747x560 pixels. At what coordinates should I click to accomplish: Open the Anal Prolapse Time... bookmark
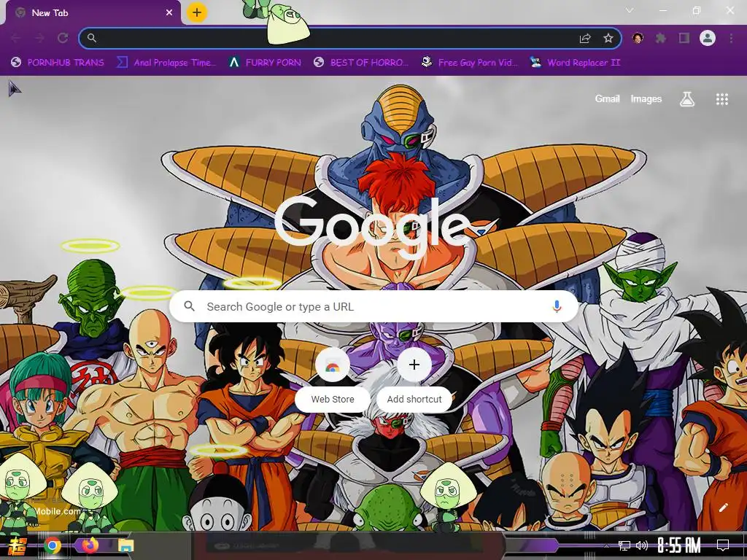pyautogui.click(x=166, y=63)
